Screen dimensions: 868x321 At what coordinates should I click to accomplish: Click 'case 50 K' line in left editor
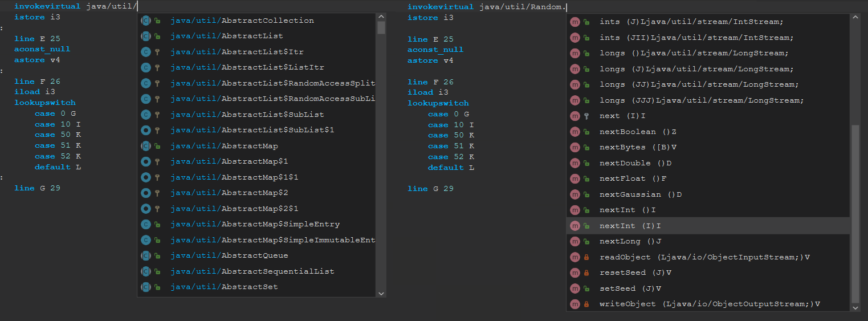coord(58,135)
